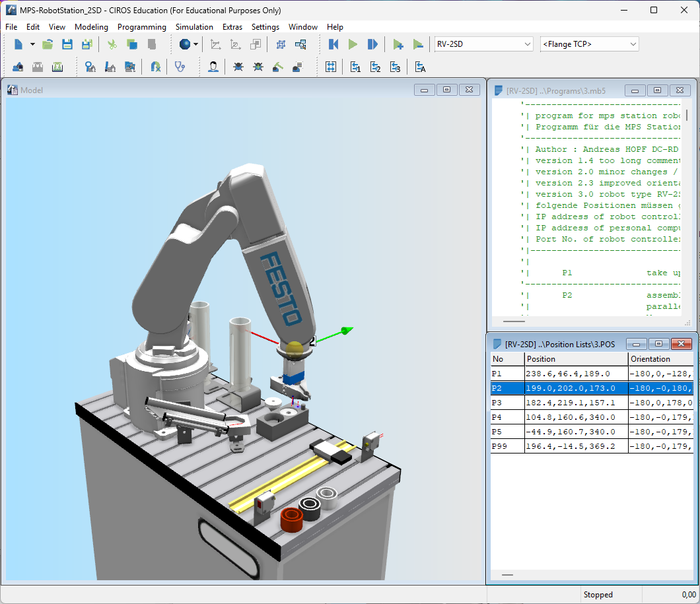Click the Save All icon
700x604 pixels.
[x=87, y=44]
